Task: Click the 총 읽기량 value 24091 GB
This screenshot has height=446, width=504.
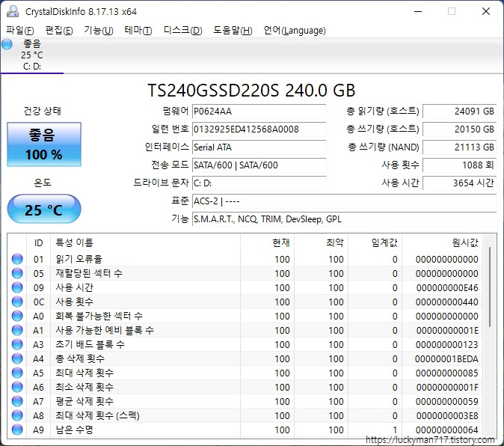Action: [x=460, y=111]
